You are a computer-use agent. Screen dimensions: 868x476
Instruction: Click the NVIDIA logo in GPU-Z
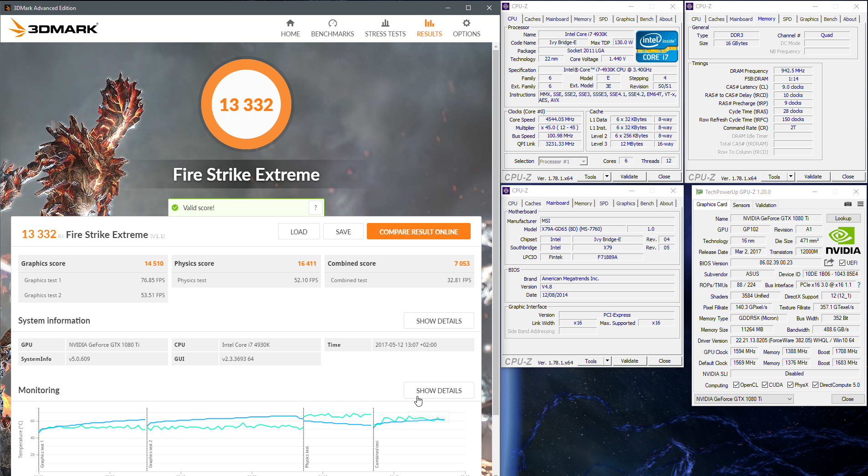843,241
